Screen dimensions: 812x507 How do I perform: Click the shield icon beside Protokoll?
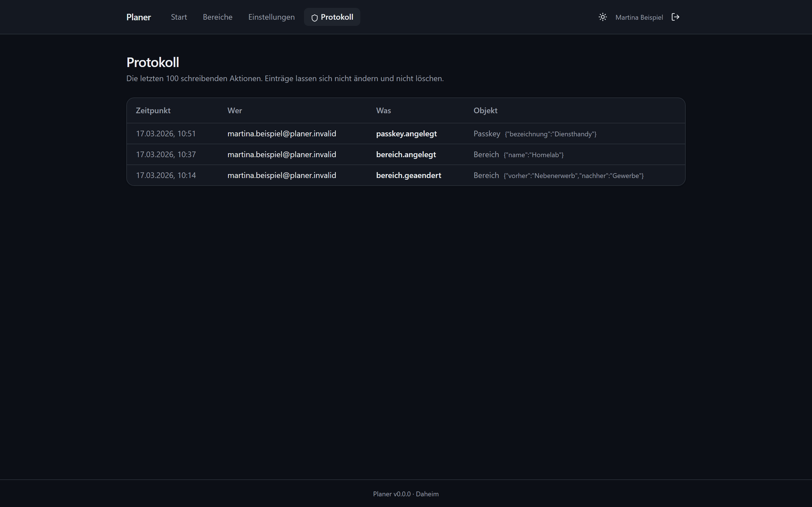click(314, 18)
